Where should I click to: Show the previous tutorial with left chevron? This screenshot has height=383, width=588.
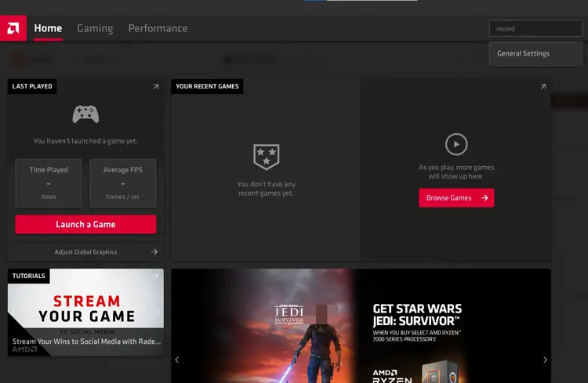(13, 313)
